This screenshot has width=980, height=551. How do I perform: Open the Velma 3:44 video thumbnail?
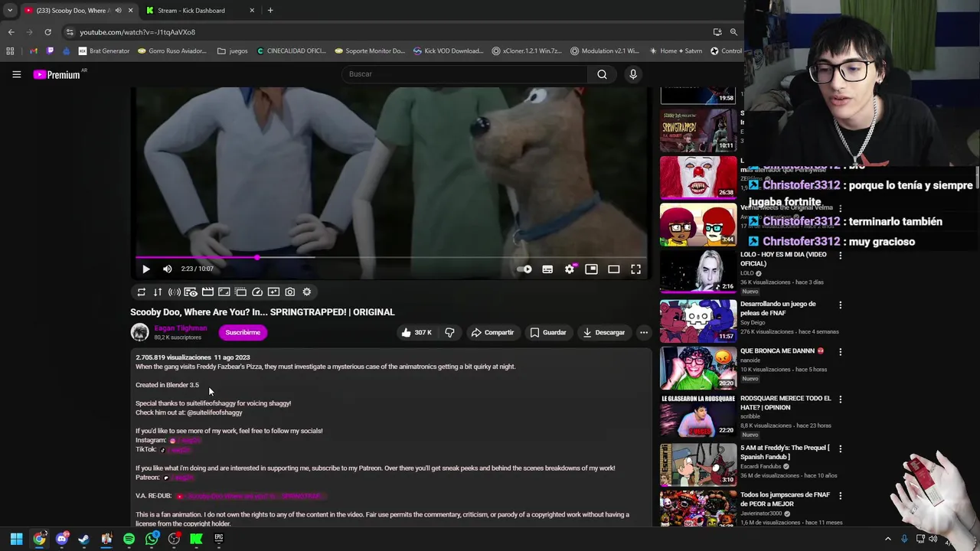pos(697,224)
